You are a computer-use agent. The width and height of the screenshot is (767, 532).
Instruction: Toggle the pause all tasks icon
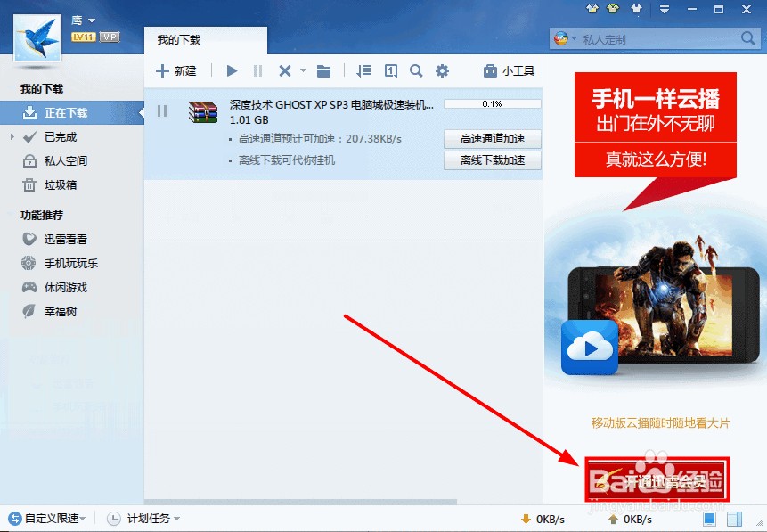click(x=257, y=70)
